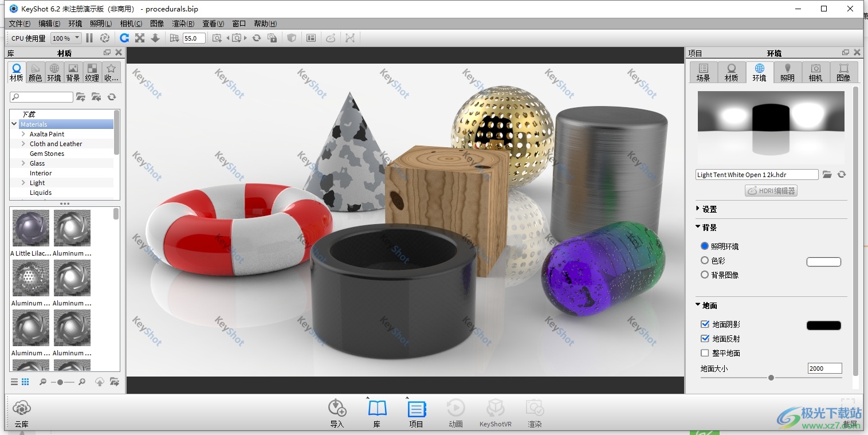Click the perspective grid icon beside 55.0

(x=175, y=38)
